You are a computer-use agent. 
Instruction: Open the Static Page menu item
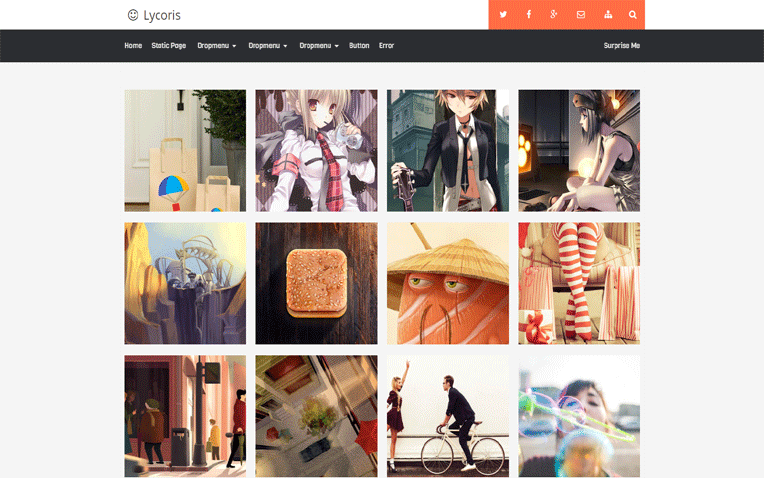(169, 45)
